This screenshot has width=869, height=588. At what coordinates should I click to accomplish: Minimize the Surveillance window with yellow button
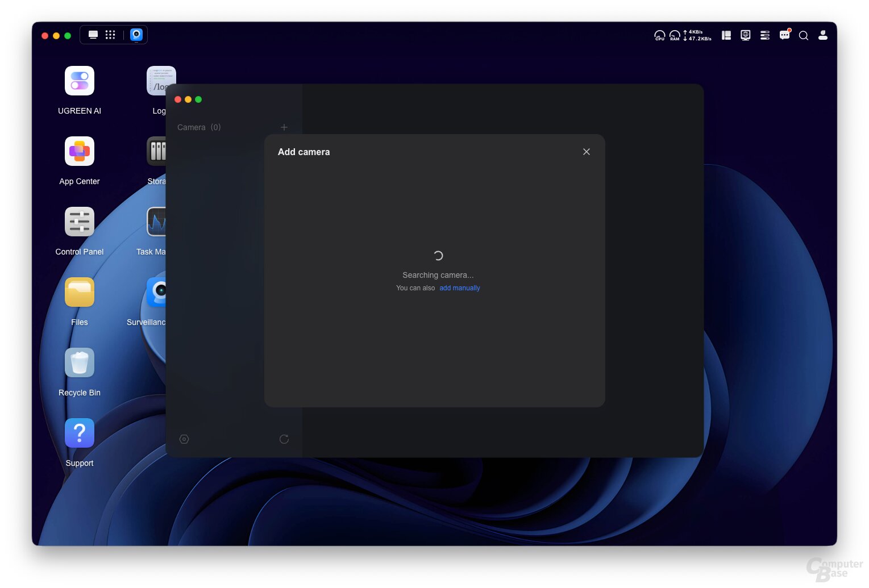click(x=188, y=99)
